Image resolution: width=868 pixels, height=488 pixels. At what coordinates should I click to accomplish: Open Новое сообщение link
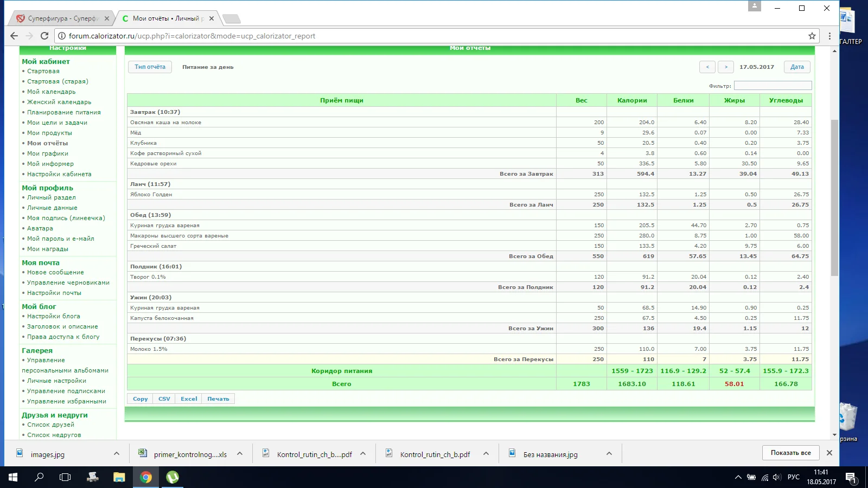[x=55, y=272]
